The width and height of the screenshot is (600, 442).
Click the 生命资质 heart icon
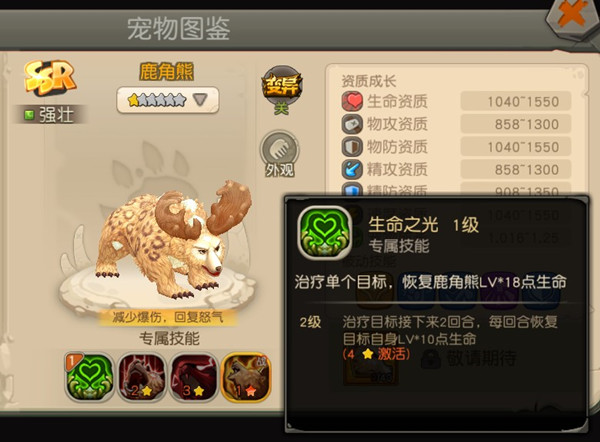point(352,101)
